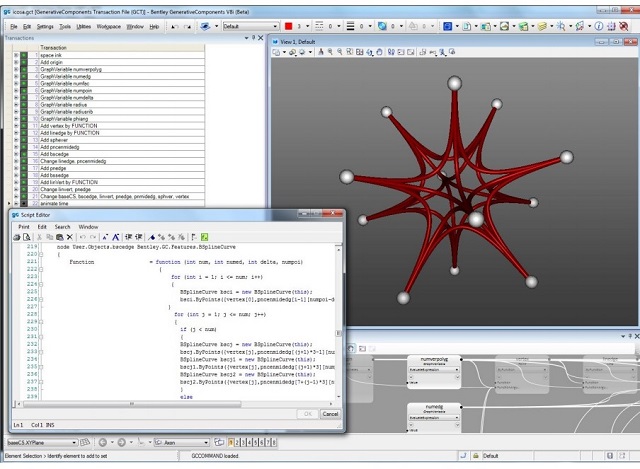
Task: Click the red active color swatch in toolbar
Action: click(x=289, y=26)
